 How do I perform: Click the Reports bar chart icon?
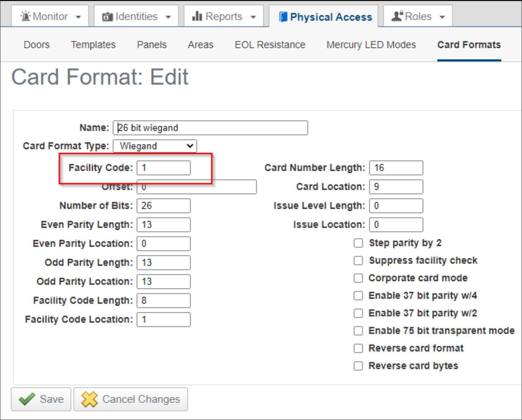(x=197, y=16)
